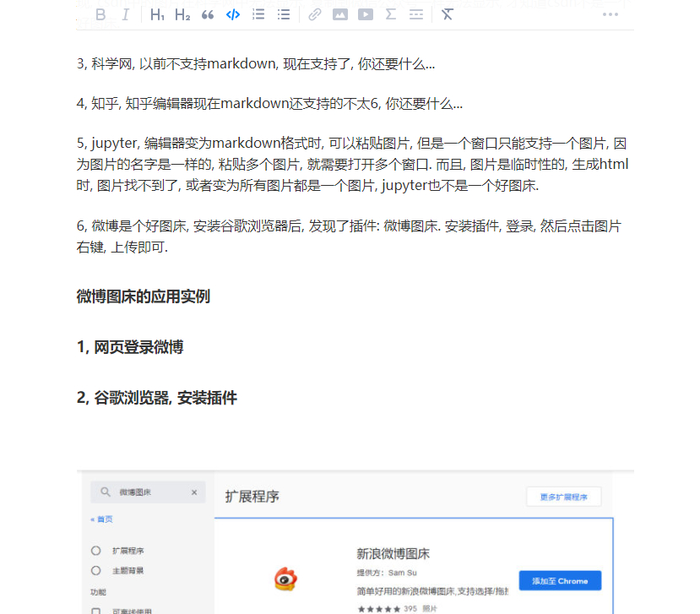Clear the 微博图床 search query
Screen dimensions: 700x614
click(194, 492)
